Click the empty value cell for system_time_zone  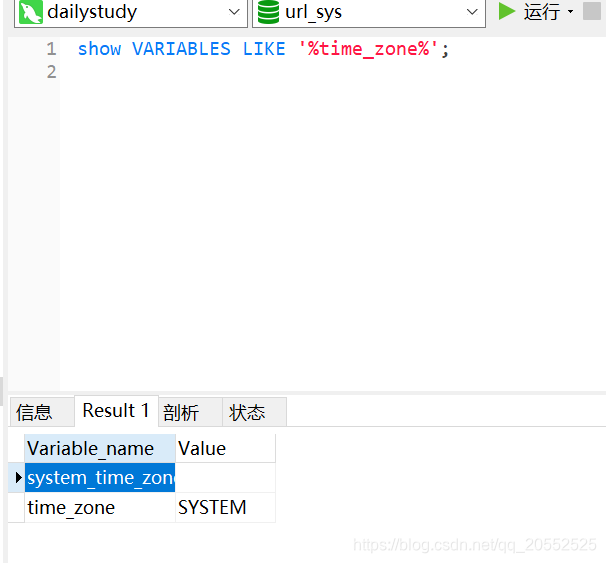click(x=225, y=478)
